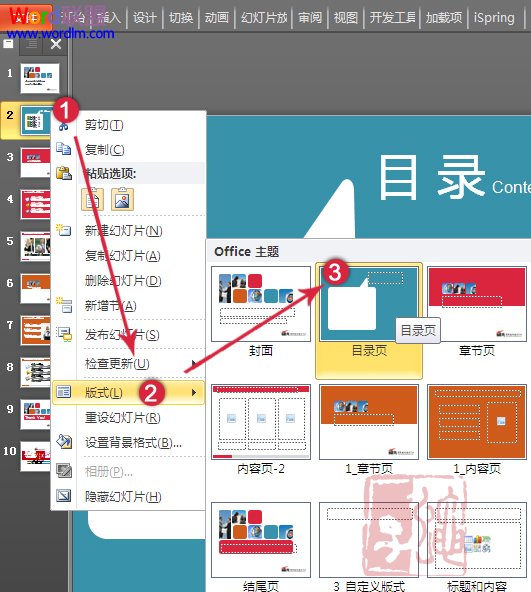The width and height of the screenshot is (531, 592).
Task: Click the Copy icon in context menu
Action: coord(63,149)
